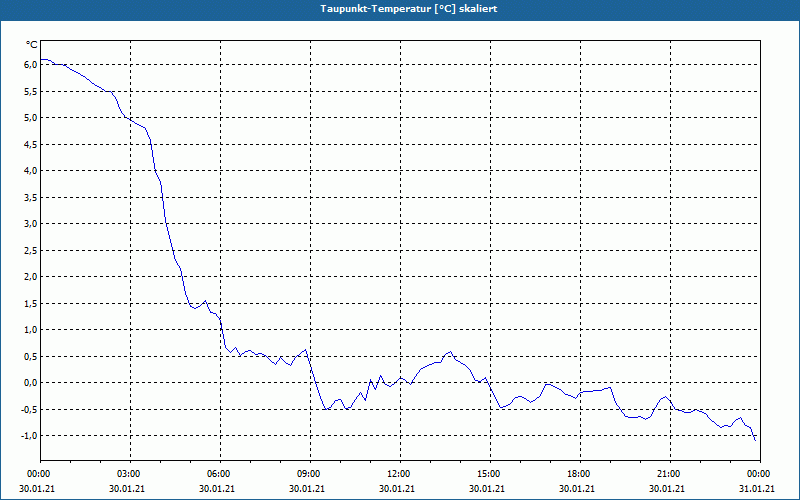
Task: Click the chart title Taupunkt-Temperatur [°C] skaliert
Action: click(x=408, y=9)
